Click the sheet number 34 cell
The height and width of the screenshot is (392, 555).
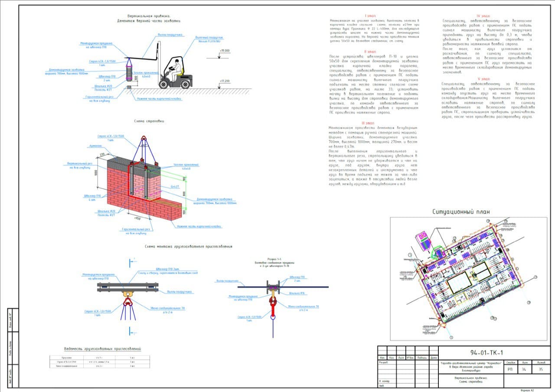coord(524,369)
